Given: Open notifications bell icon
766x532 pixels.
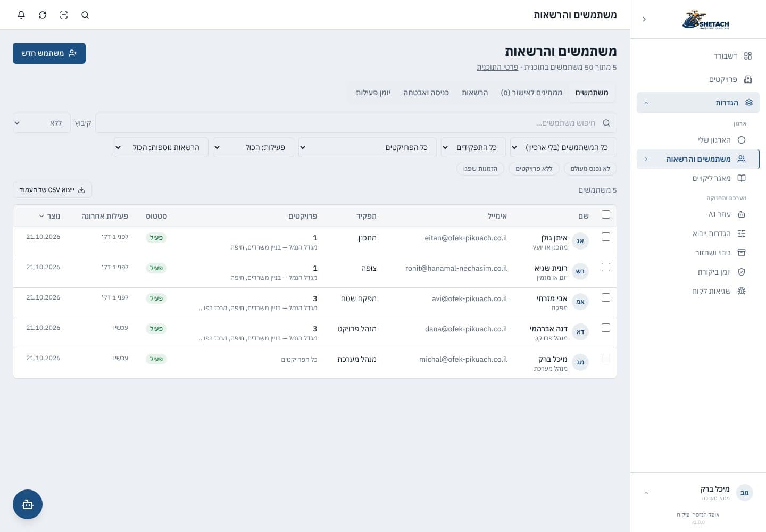Looking at the screenshot, I should point(21,15).
